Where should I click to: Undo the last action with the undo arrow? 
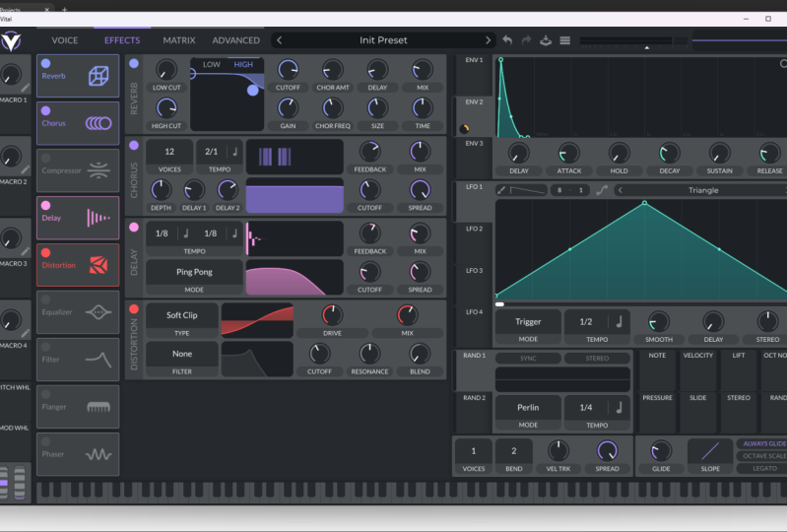click(x=507, y=40)
